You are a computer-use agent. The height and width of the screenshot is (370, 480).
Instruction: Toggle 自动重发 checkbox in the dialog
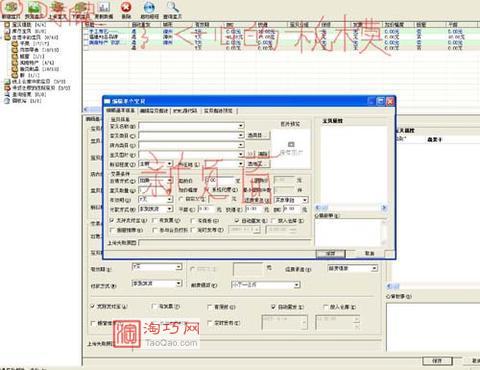[x=237, y=220]
